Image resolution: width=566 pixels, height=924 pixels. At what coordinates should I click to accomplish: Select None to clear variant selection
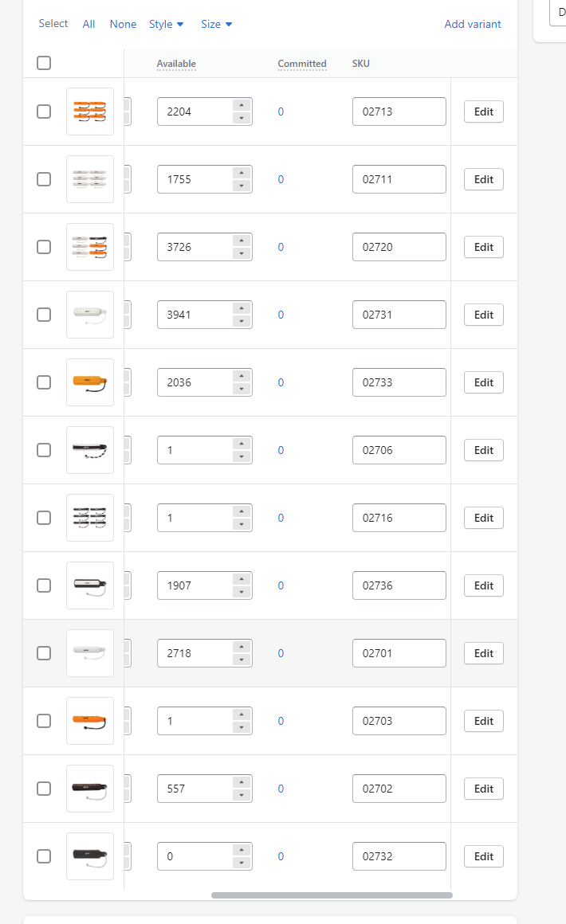click(123, 24)
